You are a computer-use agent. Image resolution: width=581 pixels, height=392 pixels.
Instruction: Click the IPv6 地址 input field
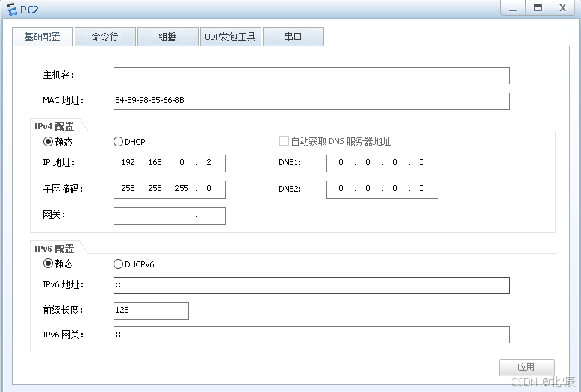(x=311, y=285)
